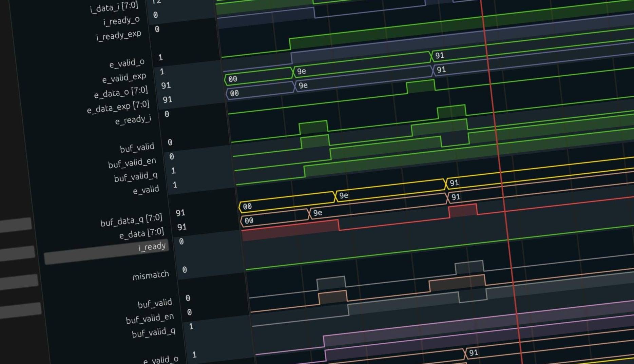The height and width of the screenshot is (364, 634).
Task: Click the e_data_o [7:0] signal label
Action: 120,92
